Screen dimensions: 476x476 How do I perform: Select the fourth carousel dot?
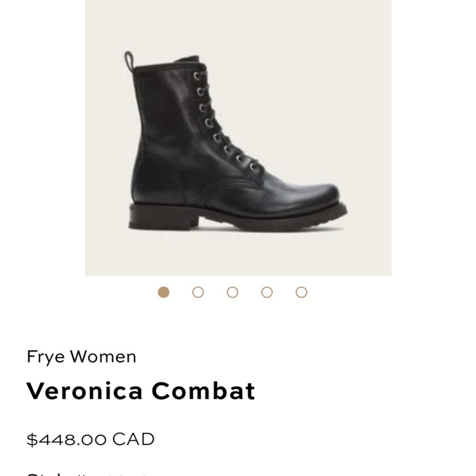coord(266,291)
